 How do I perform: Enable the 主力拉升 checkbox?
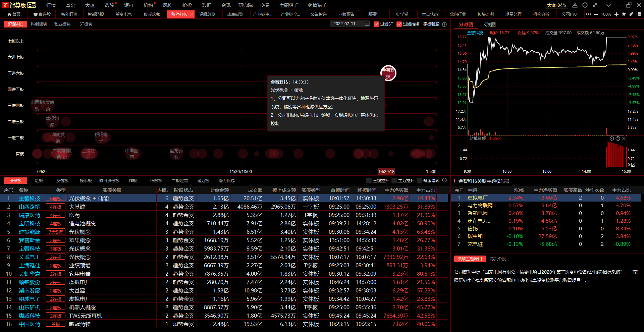pos(394,181)
